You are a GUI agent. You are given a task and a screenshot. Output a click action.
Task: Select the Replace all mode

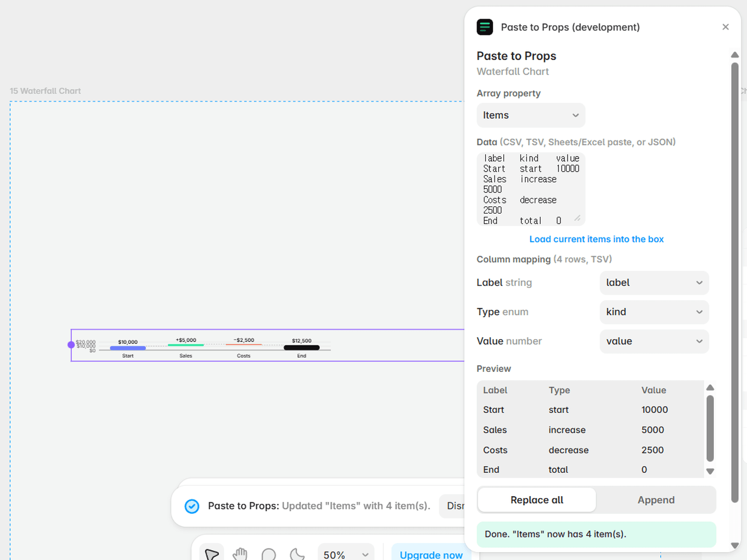pos(537,500)
